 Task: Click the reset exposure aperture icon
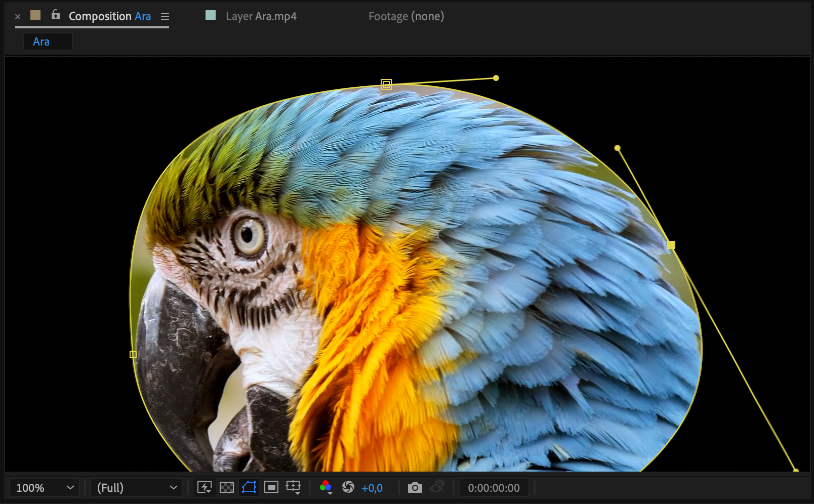coord(348,487)
